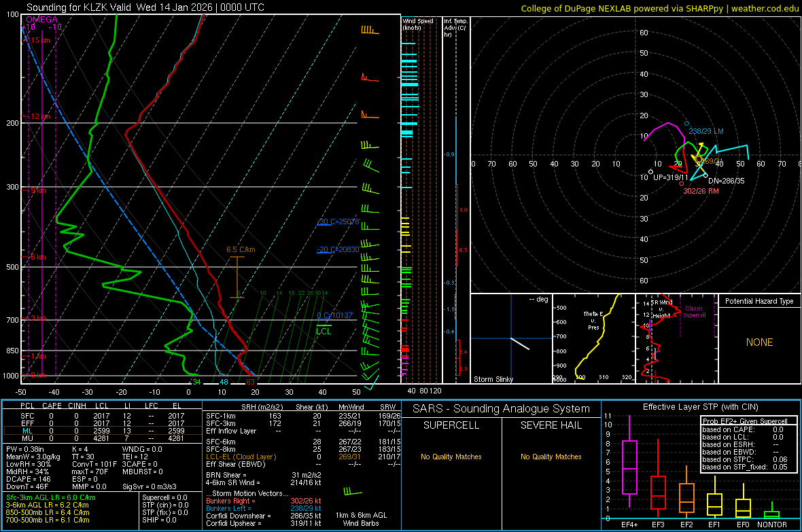Click the 'ConvT = 101F' value
Image resolution: width=802 pixels, height=532 pixels.
click(x=94, y=464)
